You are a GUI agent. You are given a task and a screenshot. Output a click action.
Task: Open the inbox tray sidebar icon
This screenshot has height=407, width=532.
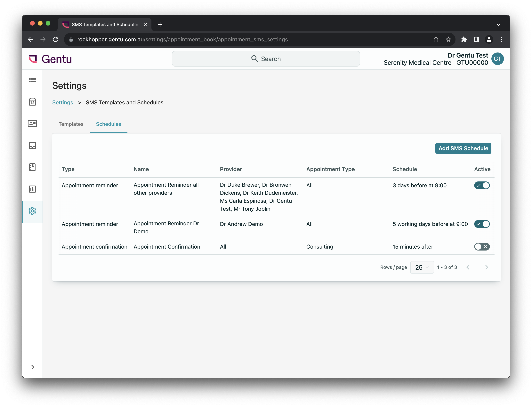[x=32, y=145]
